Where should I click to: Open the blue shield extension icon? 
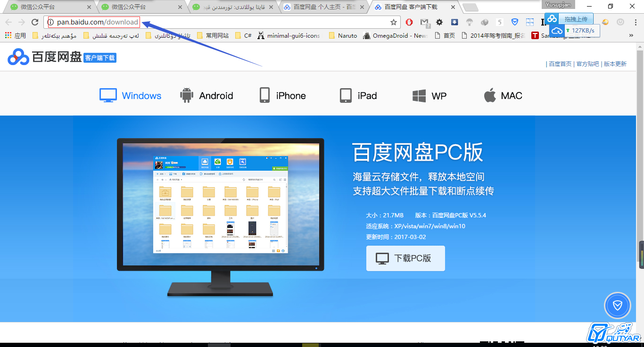pos(515,22)
